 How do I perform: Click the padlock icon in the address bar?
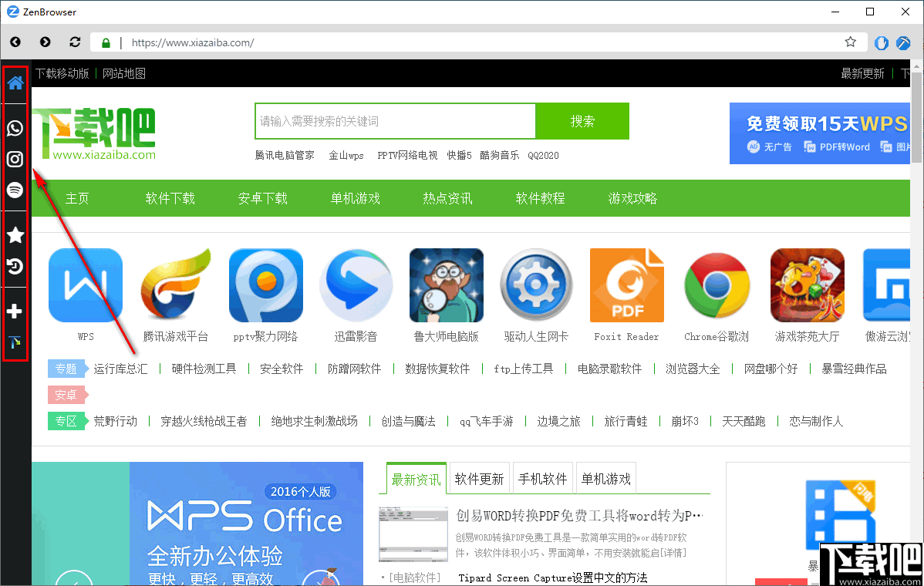105,42
